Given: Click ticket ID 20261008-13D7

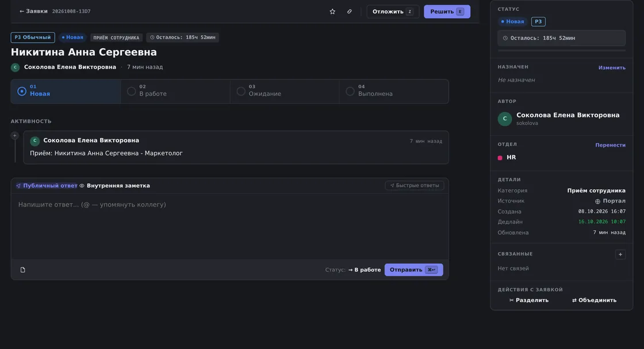Looking at the screenshot, I should pos(71,11).
